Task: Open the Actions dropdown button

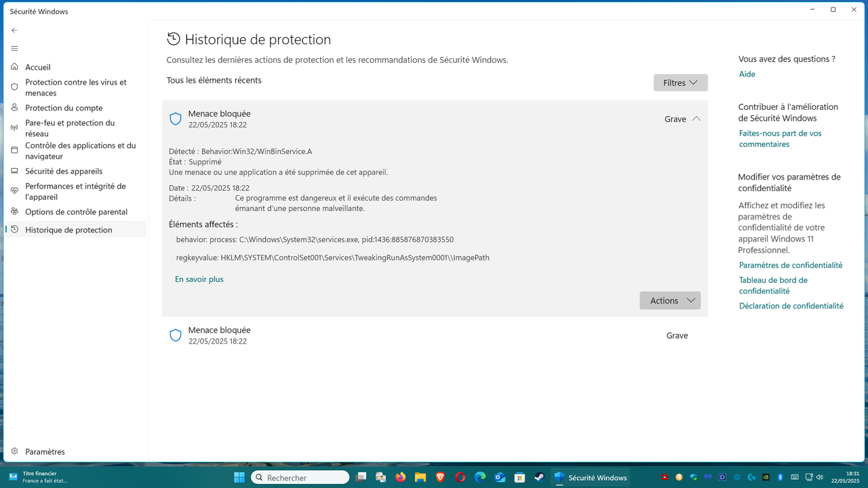Action: (x=670, y=300)
